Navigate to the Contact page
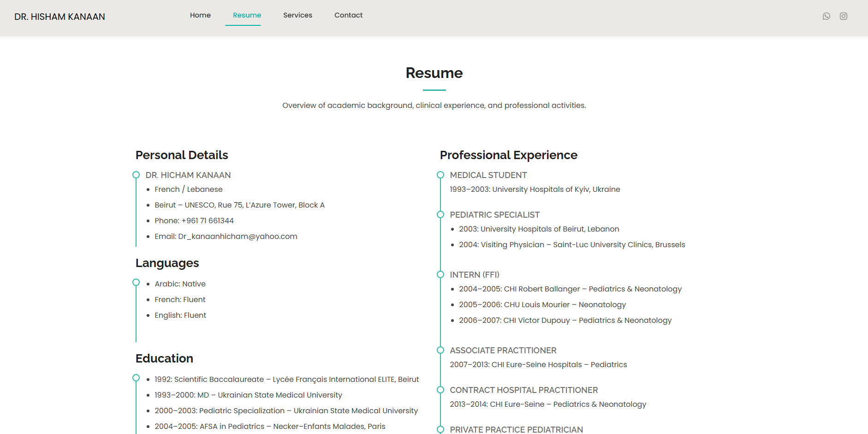This screenshot has height=434, width=868. [348, 15]
